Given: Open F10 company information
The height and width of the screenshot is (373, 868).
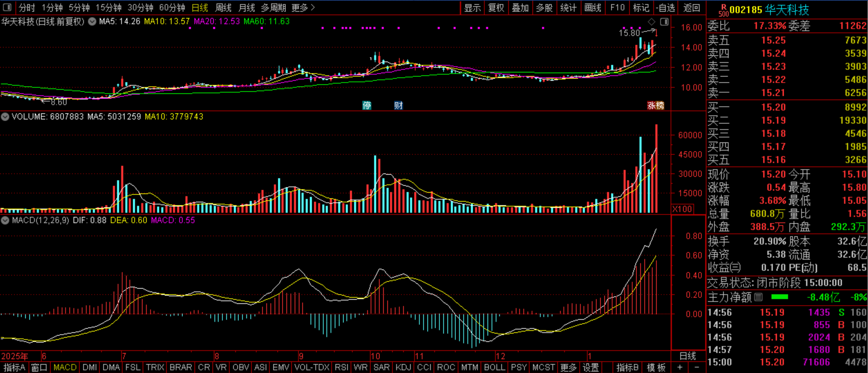Looking at the screenshot, I should tap(617, 8).
